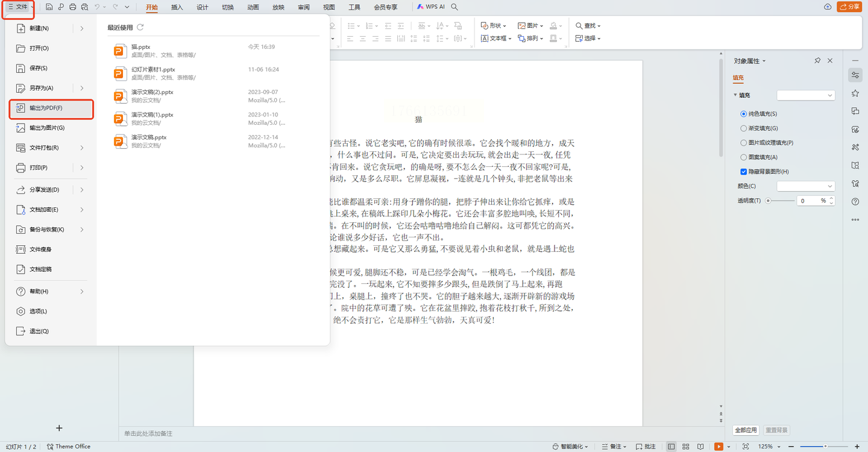
Task: Click the 透明度 slider handle
Action: pos(768,201)
